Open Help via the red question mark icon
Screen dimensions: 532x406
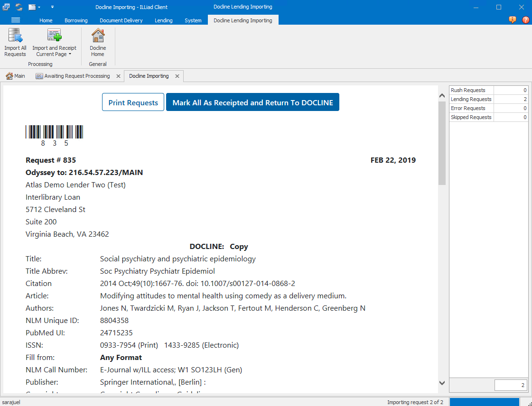[525, 20]
